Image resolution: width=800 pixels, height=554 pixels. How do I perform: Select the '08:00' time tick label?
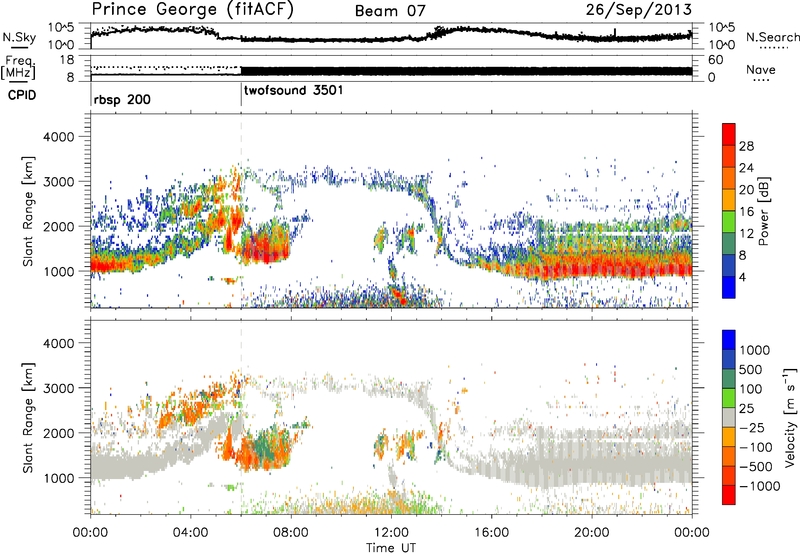(291, 533)
